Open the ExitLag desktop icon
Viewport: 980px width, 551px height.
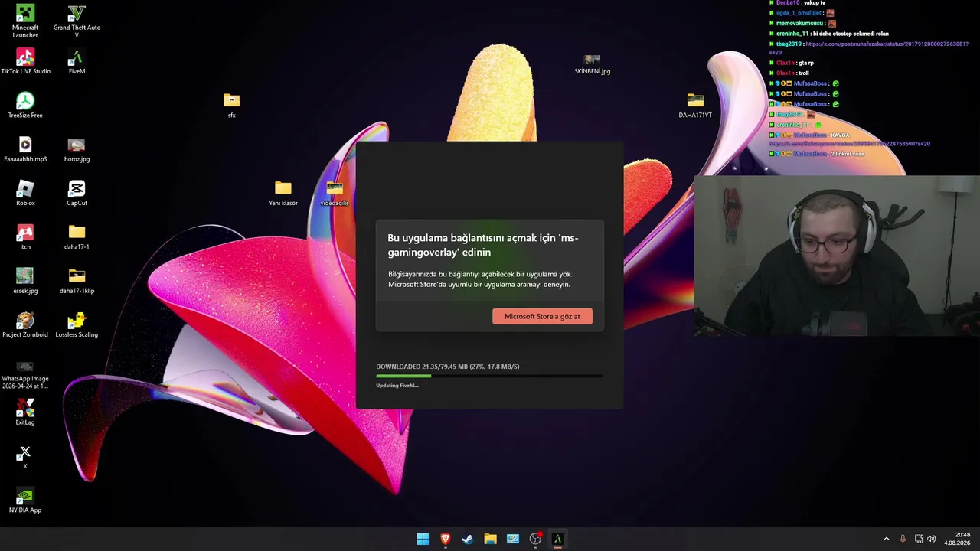pos(25,412)
